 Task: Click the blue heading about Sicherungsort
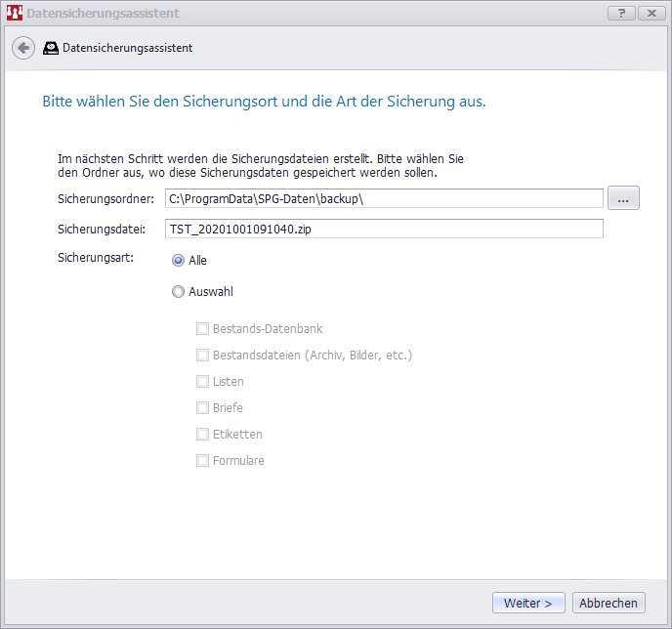pos(264,102)
